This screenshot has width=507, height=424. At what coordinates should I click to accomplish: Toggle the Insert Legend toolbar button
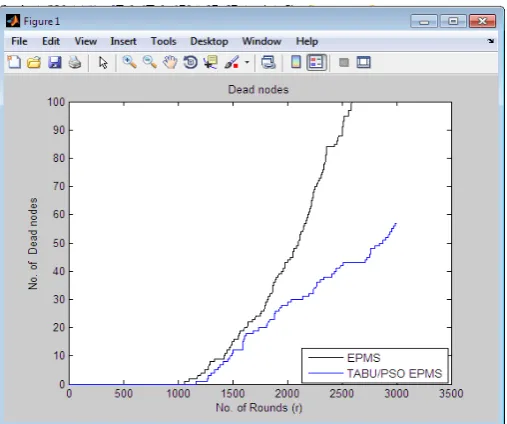[x=316, y=62]
